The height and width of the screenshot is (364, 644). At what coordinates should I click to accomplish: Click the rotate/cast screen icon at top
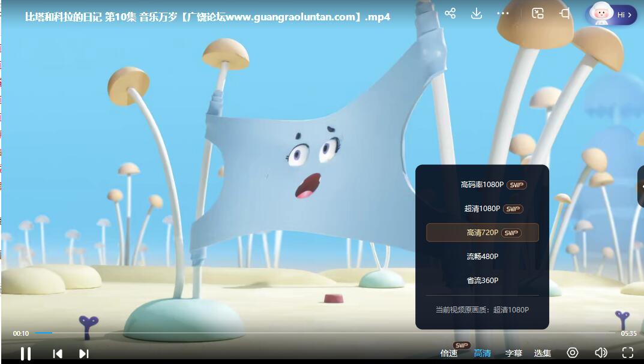pos(565,14)
